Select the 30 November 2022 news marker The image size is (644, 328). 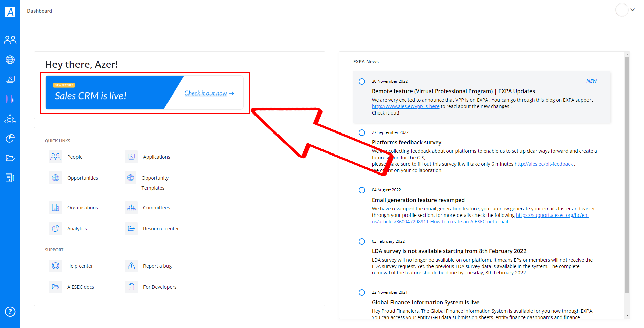coord(362,81)
